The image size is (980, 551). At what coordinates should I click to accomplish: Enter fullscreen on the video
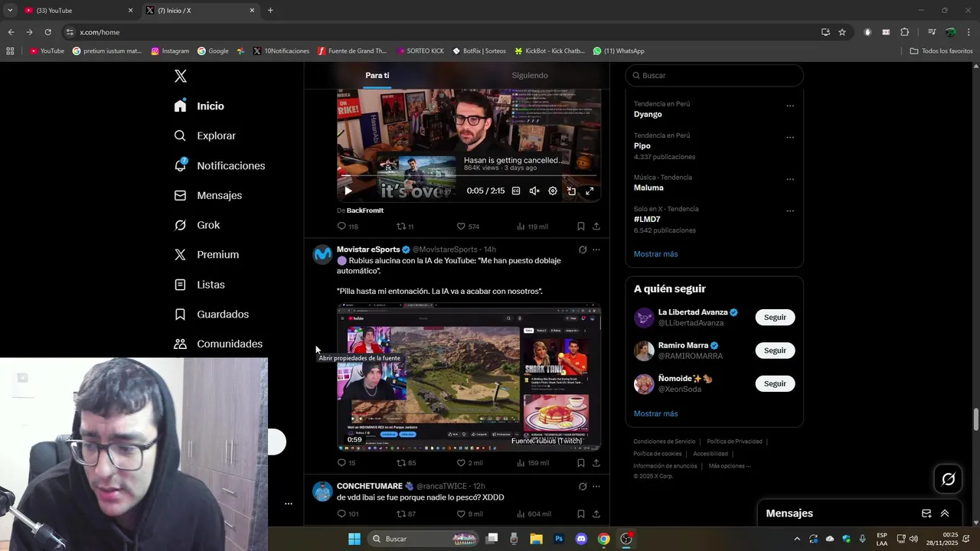[590, 191]
